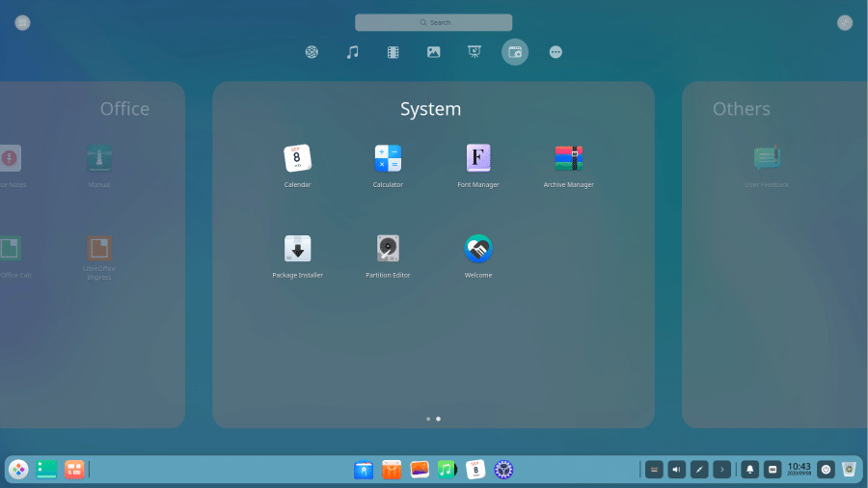Select the Internet (globe) category tab

pyautogui.click(x=312, y=52)
